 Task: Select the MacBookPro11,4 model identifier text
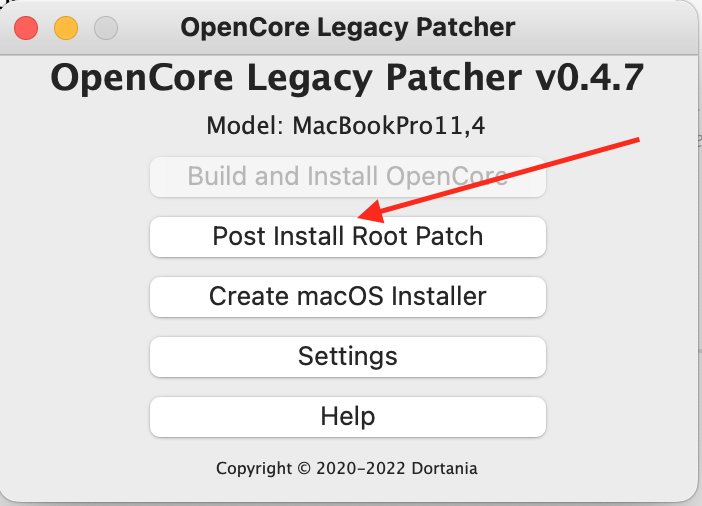(389, 126)
